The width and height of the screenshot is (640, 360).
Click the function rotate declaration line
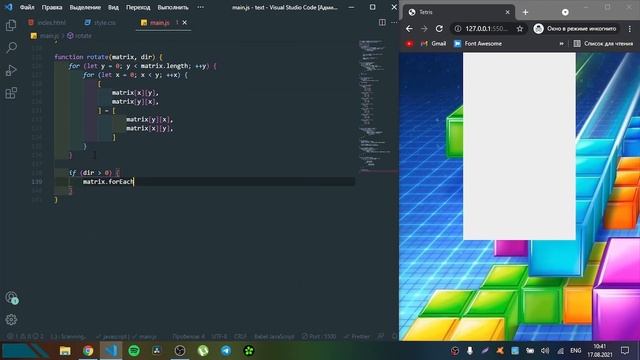(x=108, y=57)
